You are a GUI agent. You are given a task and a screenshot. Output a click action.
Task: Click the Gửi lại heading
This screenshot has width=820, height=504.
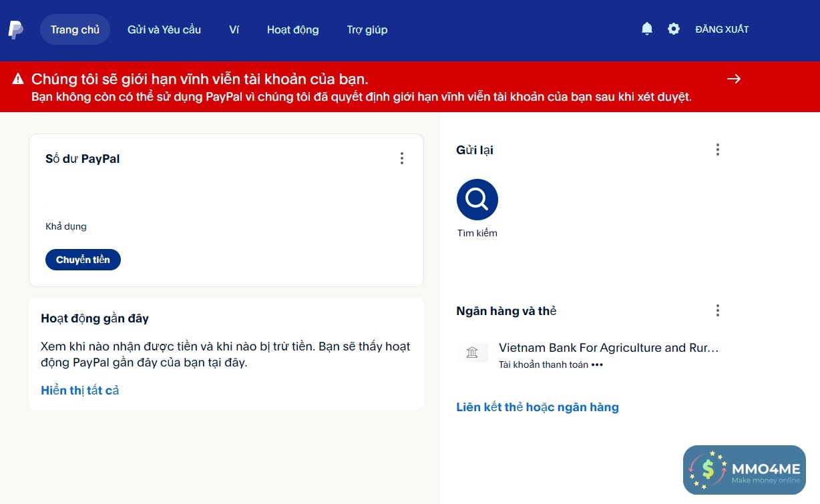click(x=475, y=150)
